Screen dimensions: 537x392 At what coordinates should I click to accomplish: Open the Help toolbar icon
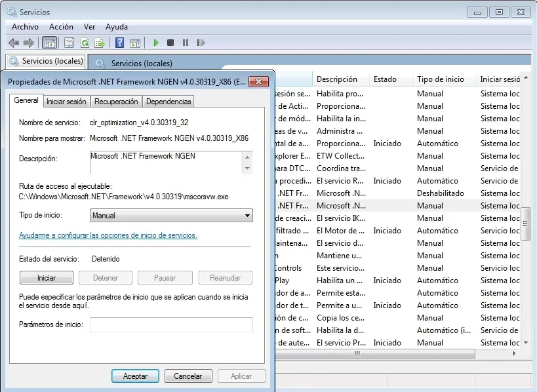119,43
